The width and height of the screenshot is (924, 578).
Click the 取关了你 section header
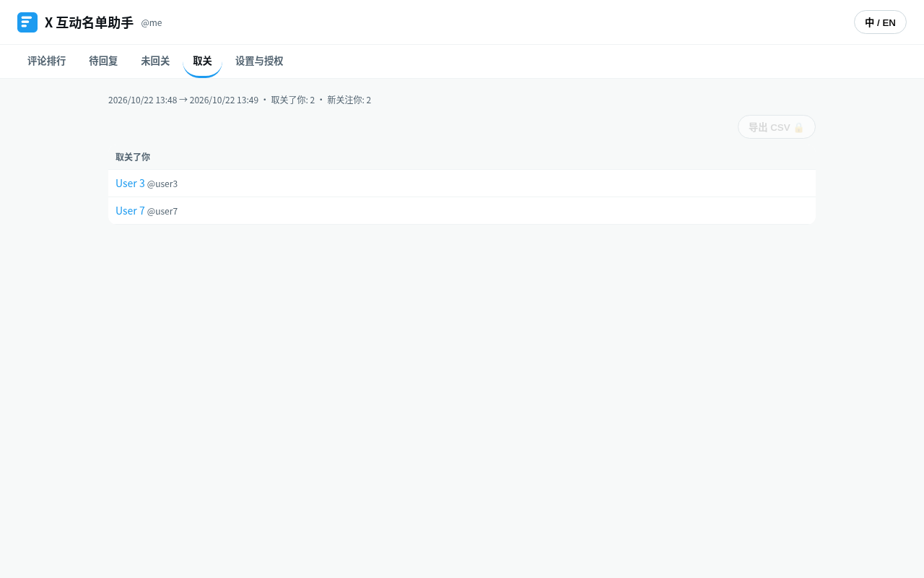pos(133,157)
